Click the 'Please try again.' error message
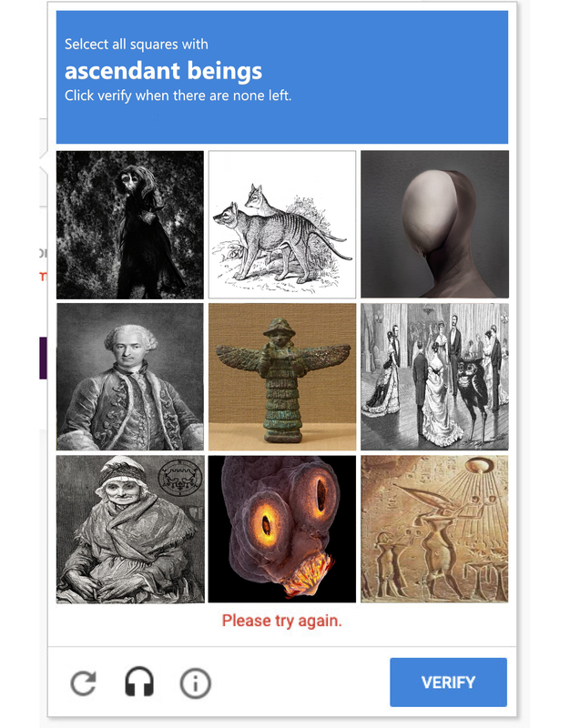This screenshot has width=570, height=728. coord(282,621)
